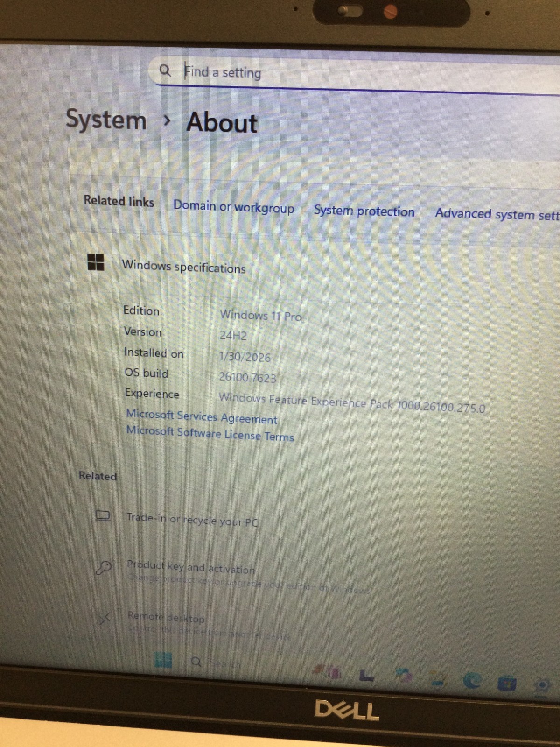Click the dark L-shaped taskbar app icon
The width and height of the screenshot is (560, 747).
point(366,676)
